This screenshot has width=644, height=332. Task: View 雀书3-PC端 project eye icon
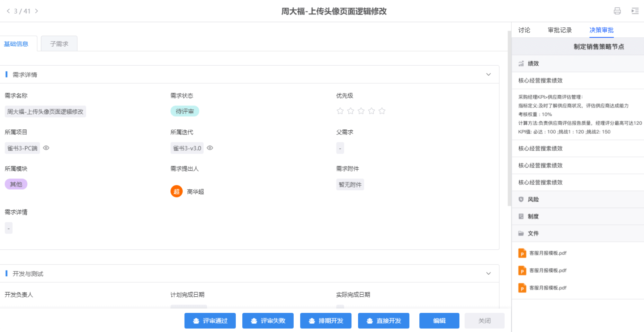tap(46, 148)
